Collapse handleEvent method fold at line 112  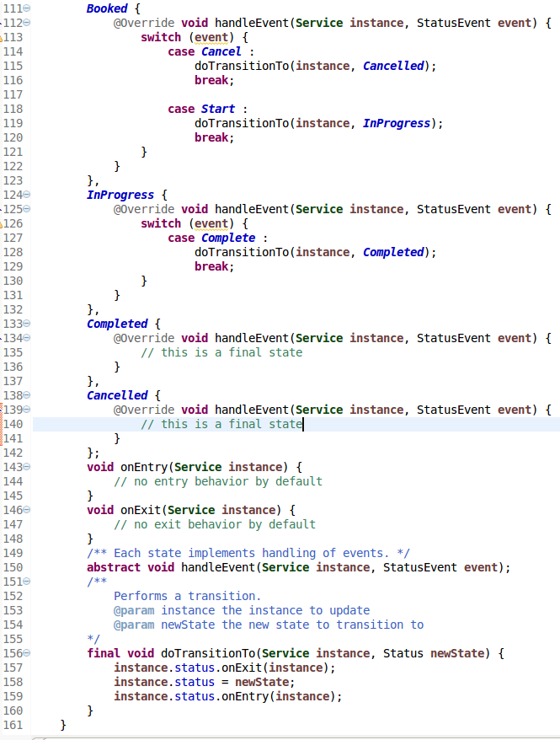click(27, 23)
